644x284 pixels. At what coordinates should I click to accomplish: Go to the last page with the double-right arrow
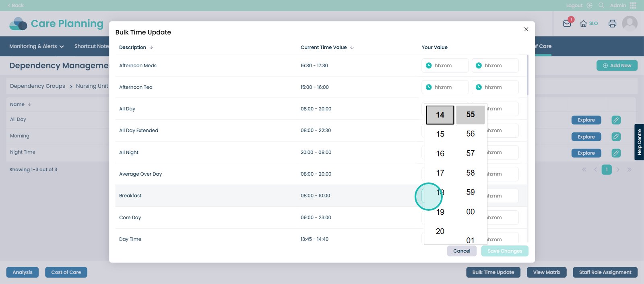(x=629, y=170)
